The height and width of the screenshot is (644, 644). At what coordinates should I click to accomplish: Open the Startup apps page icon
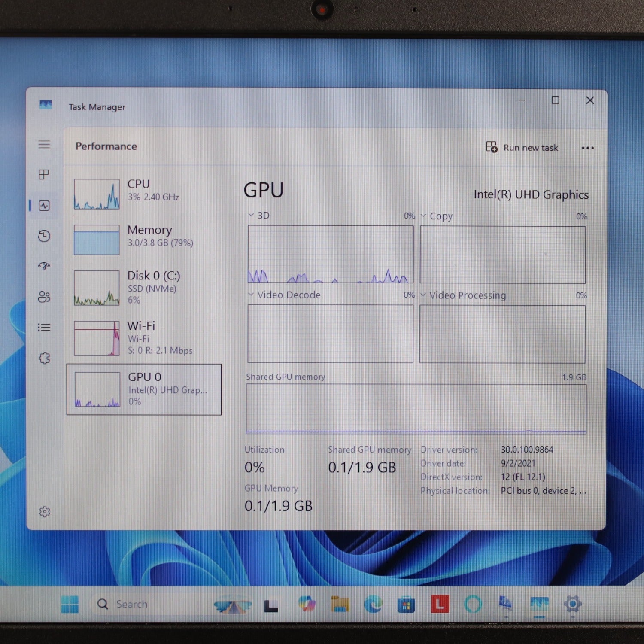point(44,266)
